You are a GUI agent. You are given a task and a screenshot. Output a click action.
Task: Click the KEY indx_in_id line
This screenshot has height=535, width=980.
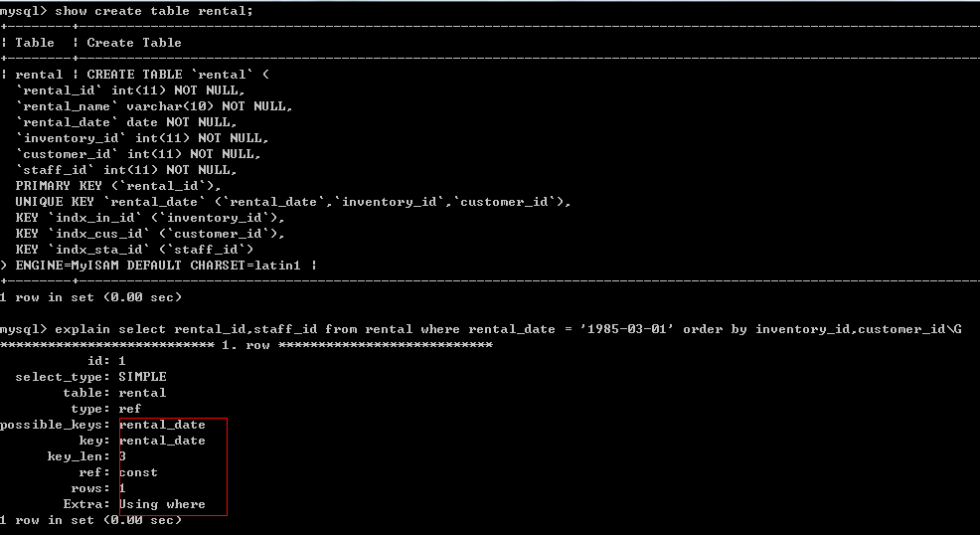click(x=150, y=218)
